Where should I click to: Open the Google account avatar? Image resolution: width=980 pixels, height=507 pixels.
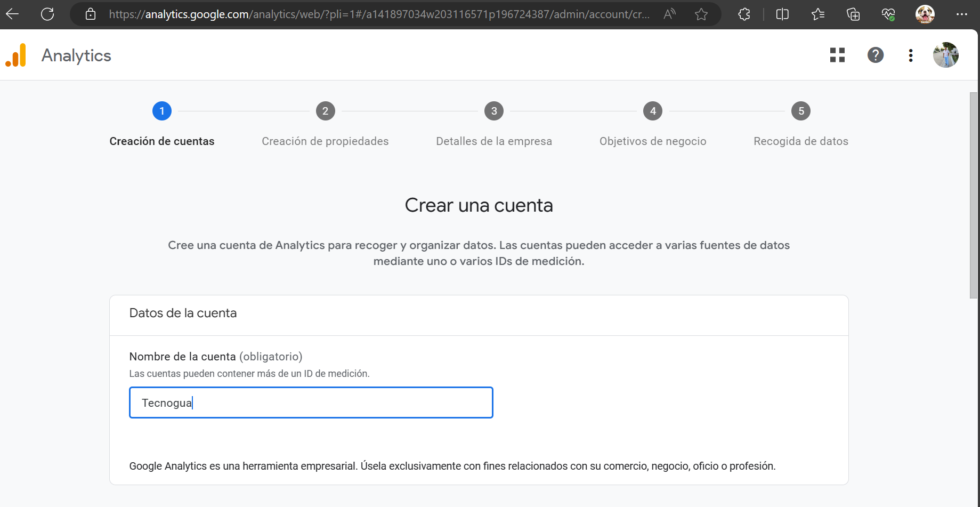(946, 55)
